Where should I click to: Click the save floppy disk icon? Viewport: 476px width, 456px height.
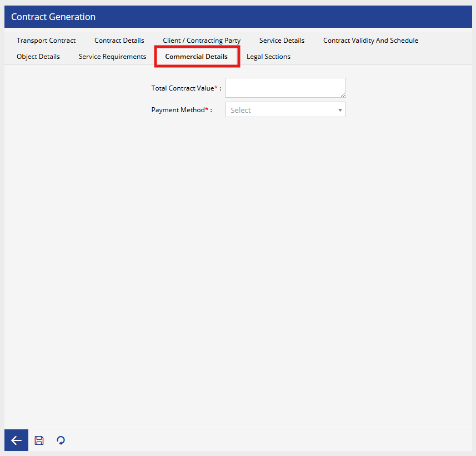[x=39, y=440]
